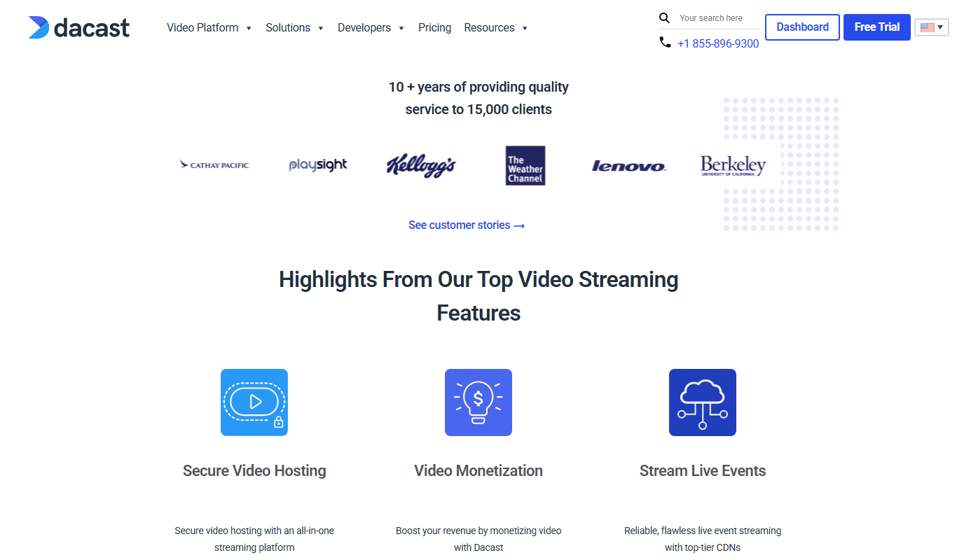The image size is (957, 560).
Task: Open the Video Monetization heading
Action: [478, 470]
